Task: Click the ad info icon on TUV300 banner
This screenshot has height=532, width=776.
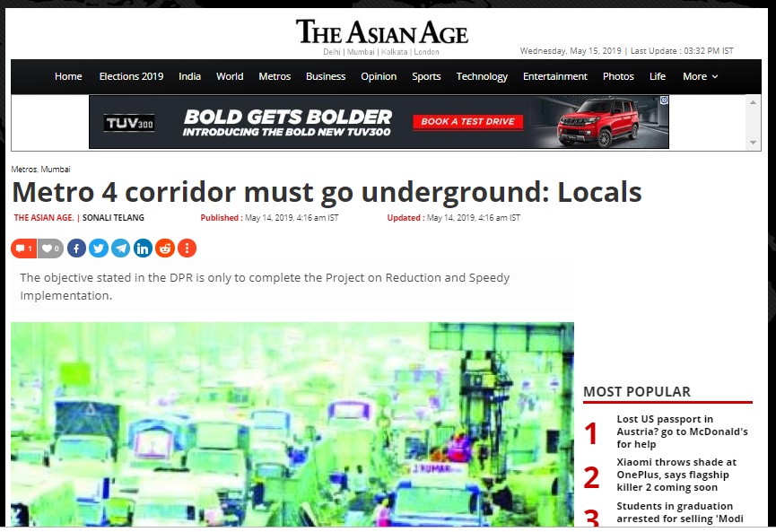Action: pyautogui.click(x=664, y=100)
